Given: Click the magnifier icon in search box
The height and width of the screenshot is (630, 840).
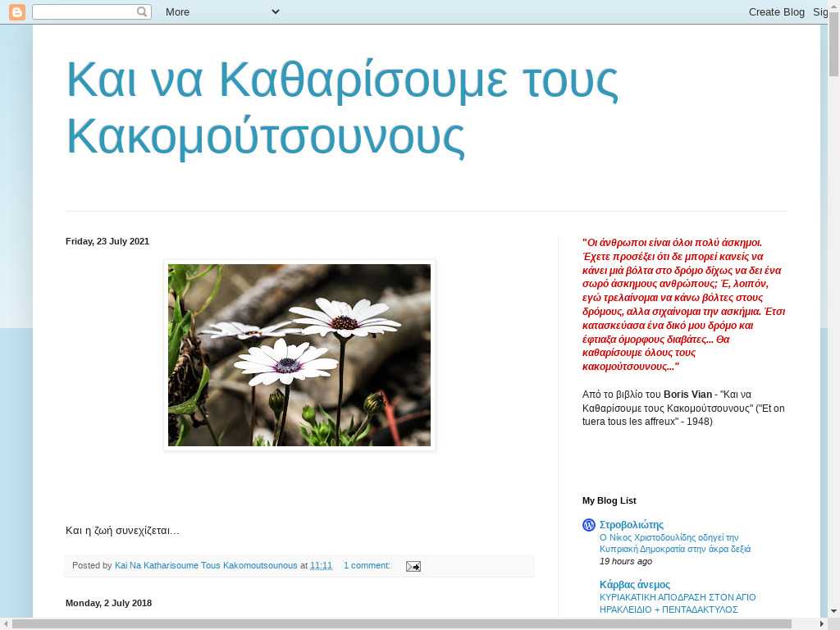Looking at the screenshot, I should click(142, 11).
